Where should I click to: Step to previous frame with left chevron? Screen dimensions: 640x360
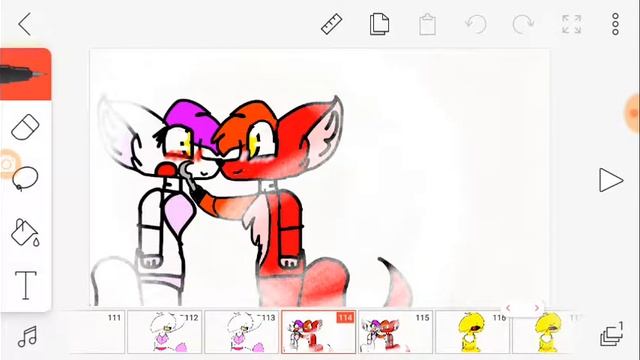coord(508,308)
